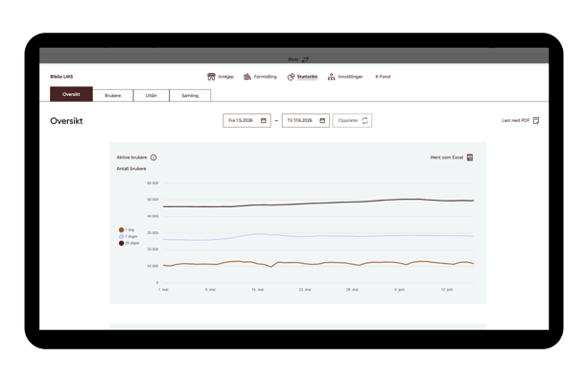Open the K-Fond section
Image resolution: width=588 pixels, height=382 pixels.
pyautogui.click(x=383, y=77)
